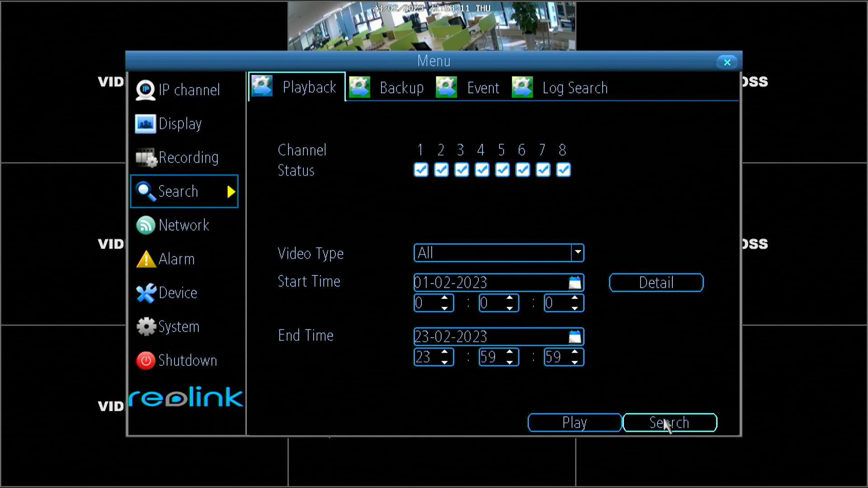
Task: Disable channel 5 status checkbox
Action: (502, 170)
